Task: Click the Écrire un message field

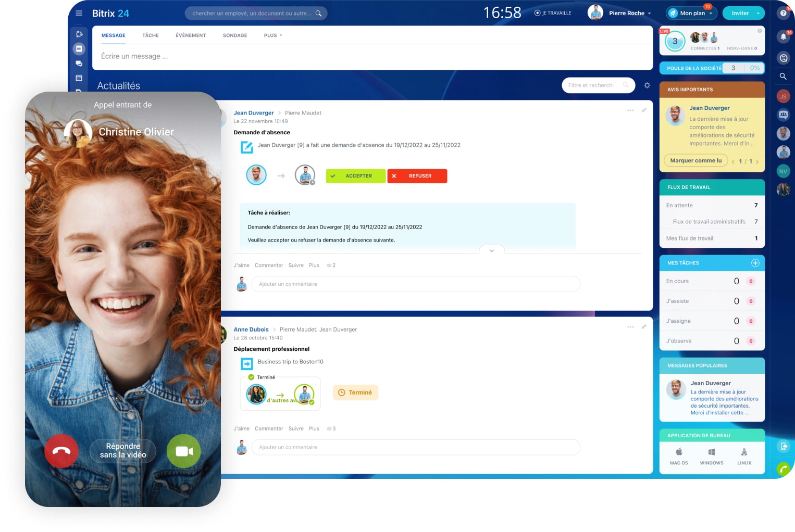Action: pos(313,56)
